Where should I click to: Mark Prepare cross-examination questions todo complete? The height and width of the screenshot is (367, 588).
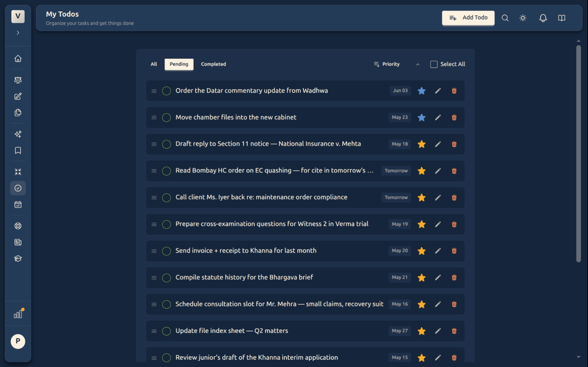tap(166, 224)
